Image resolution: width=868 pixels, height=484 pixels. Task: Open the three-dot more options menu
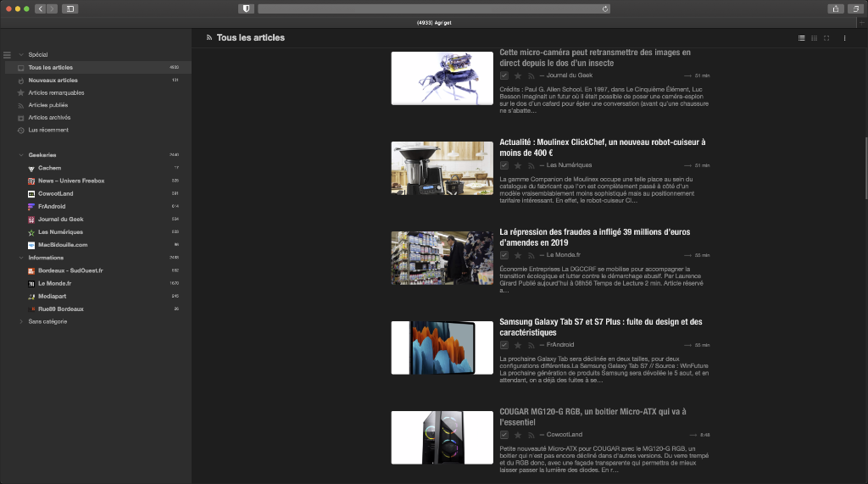pyautogui.click(x=845, y=38)
